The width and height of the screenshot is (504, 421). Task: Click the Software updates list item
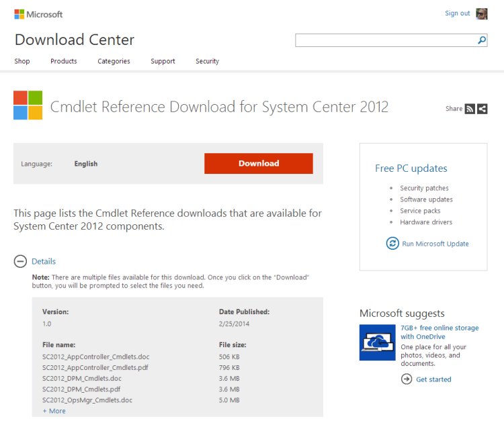[426, 199]
